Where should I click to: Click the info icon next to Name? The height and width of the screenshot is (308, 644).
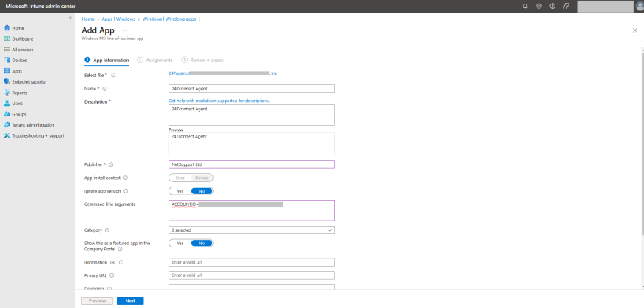click(x=104, y=88)
